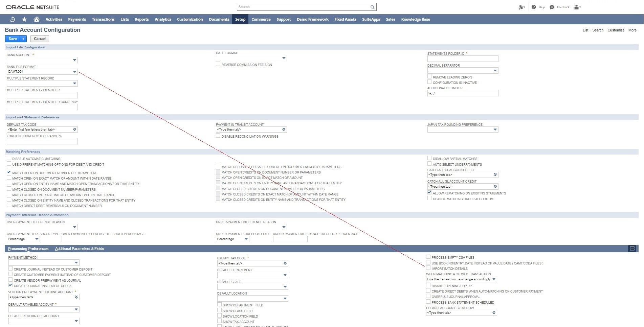Click the Oracle NetSuite logo
Image resolution: width=644 pixels, height=327 pixels.
32,7
